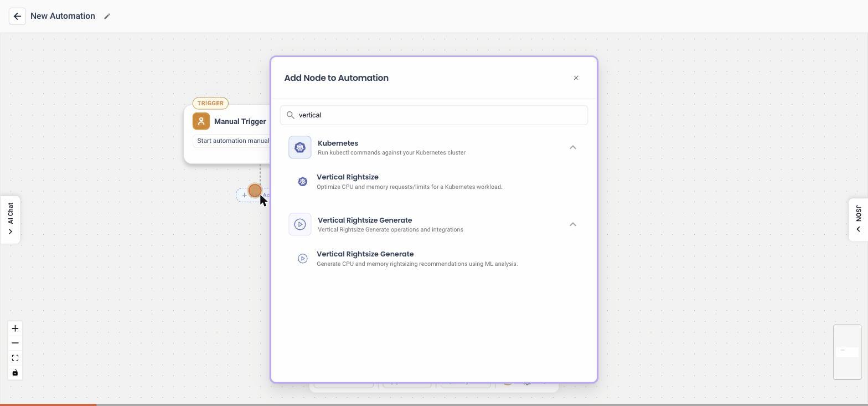
Task: Open the JSON side panel
Action: [858, 219]
